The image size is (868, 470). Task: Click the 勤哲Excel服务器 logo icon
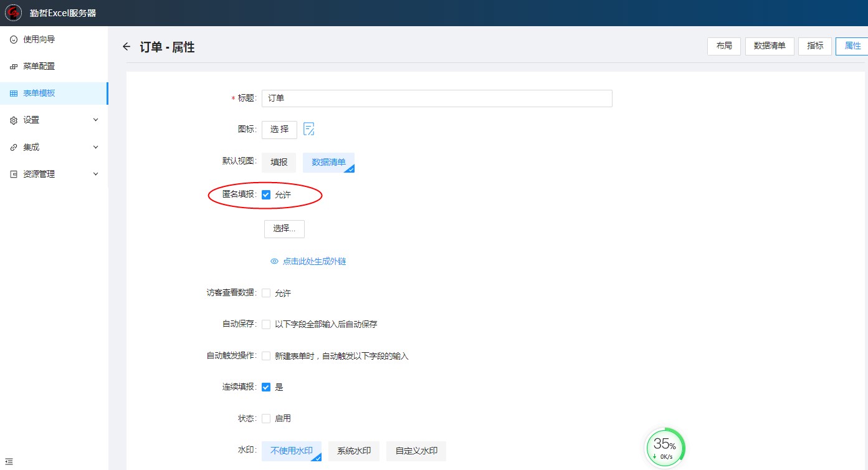(14, 13)
